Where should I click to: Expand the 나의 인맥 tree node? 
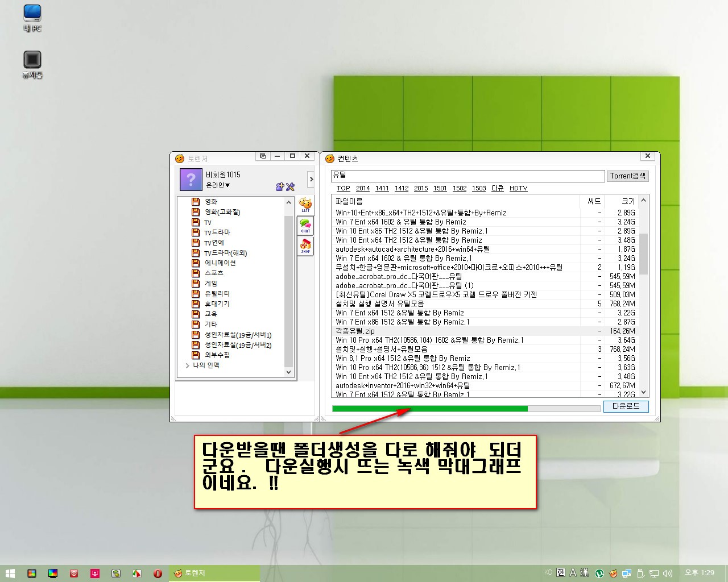click(188, 365)
